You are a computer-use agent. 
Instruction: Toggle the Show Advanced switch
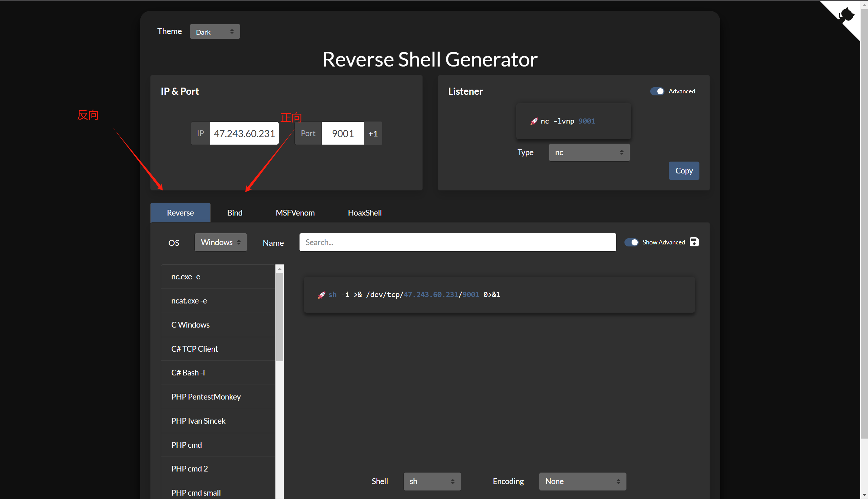point(631,242)
